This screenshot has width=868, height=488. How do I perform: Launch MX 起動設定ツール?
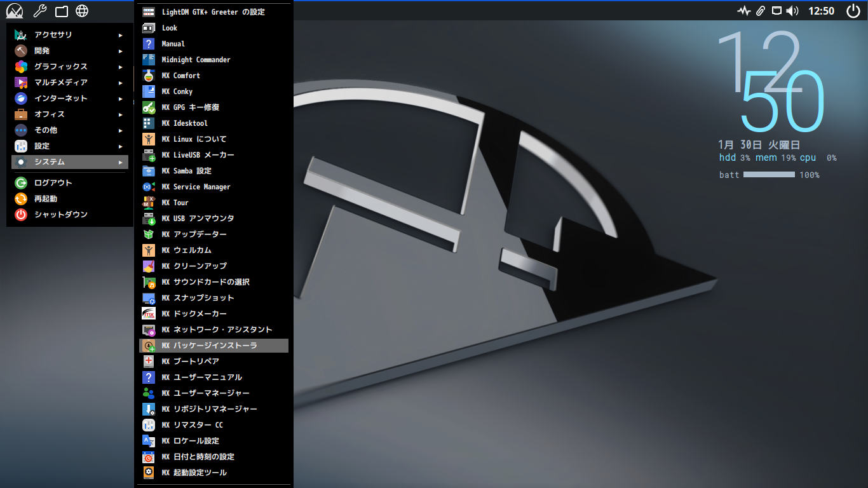pyautogui.click(x=214, y=473)
